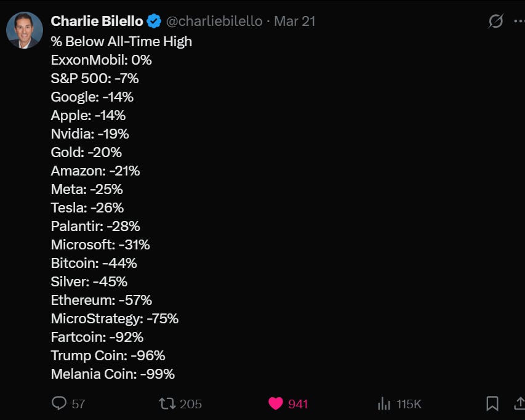This screenshot has width=525, height=420.
Task: Click Charlie Bilello's profile picture
Action: [25, 30]
